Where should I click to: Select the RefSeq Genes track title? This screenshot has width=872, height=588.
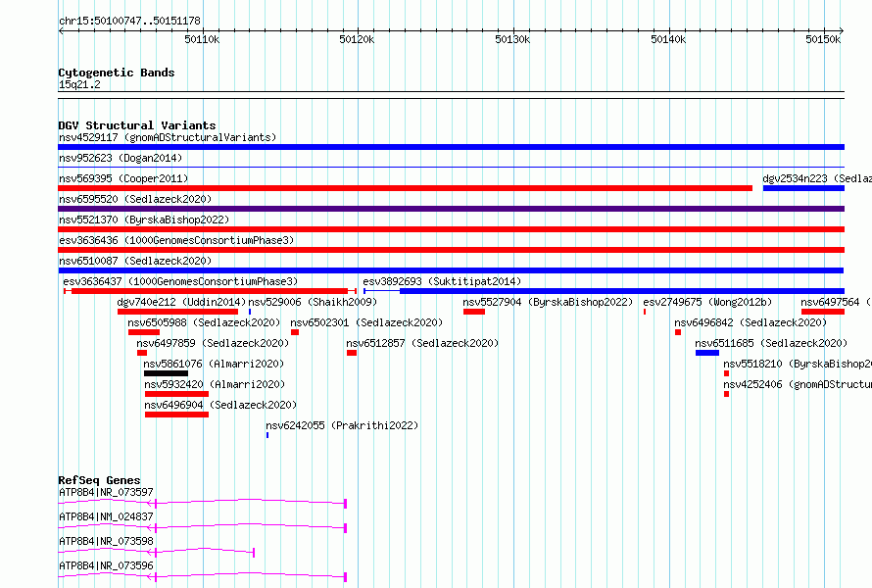(x=99, y=480)
